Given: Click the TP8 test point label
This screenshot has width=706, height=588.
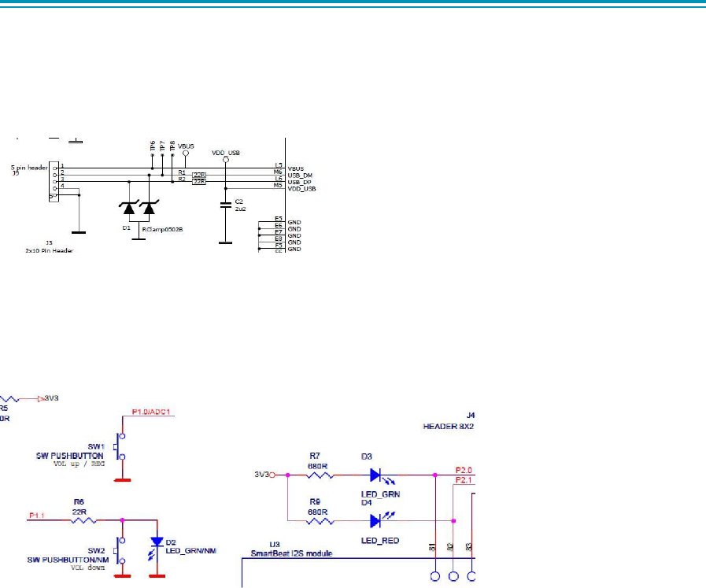Looking at the screenshot, I should tap(172, 146).
